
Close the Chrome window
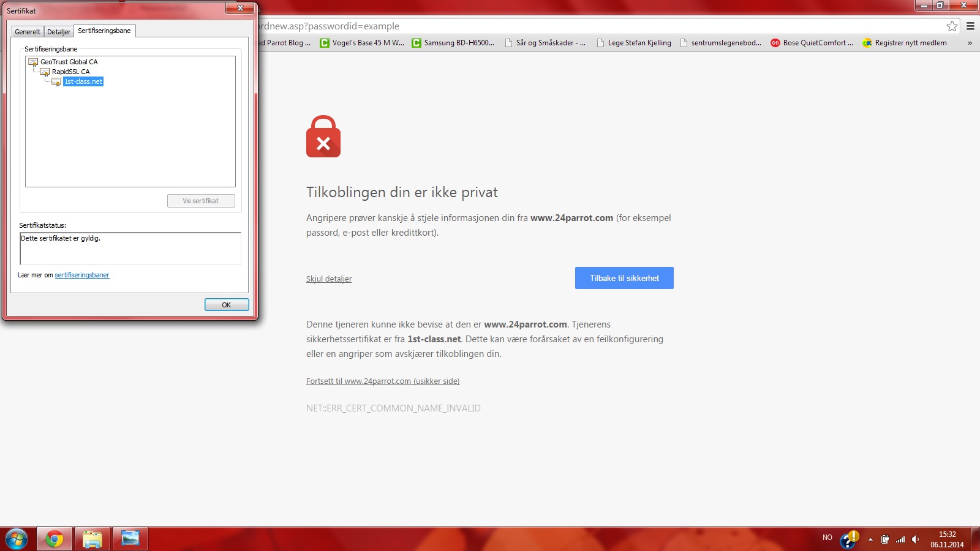pyautogui.click(x=963, y=6)
